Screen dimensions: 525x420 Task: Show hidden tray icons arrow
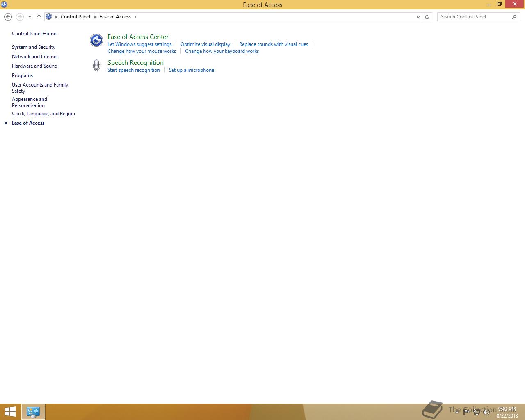pyautogui.click(x=457, y=412)
